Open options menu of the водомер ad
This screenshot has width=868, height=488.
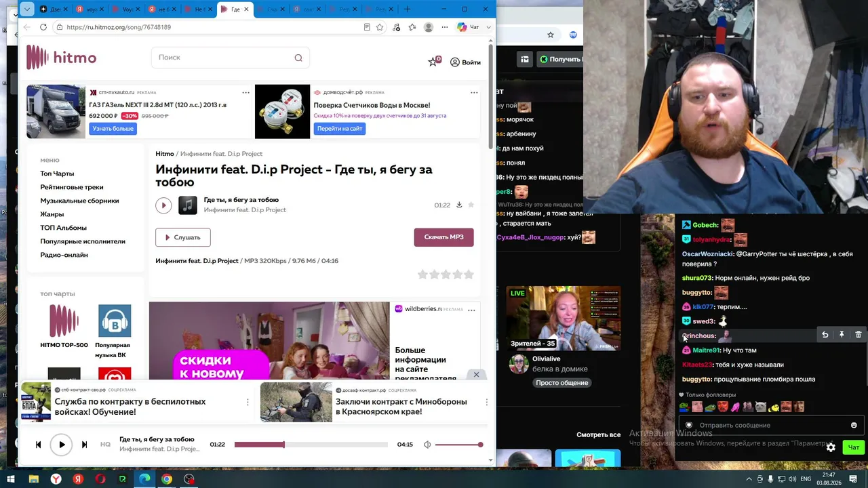474,92
